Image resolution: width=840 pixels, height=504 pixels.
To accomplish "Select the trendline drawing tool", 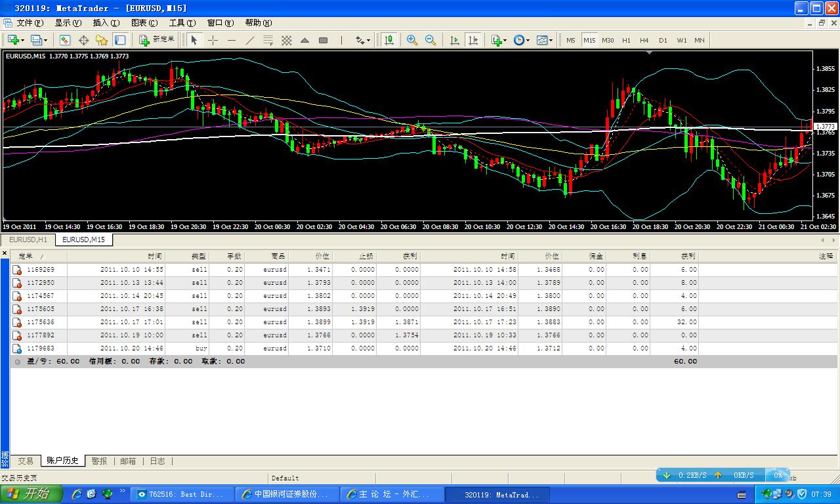I will click(x=249, y=40).
